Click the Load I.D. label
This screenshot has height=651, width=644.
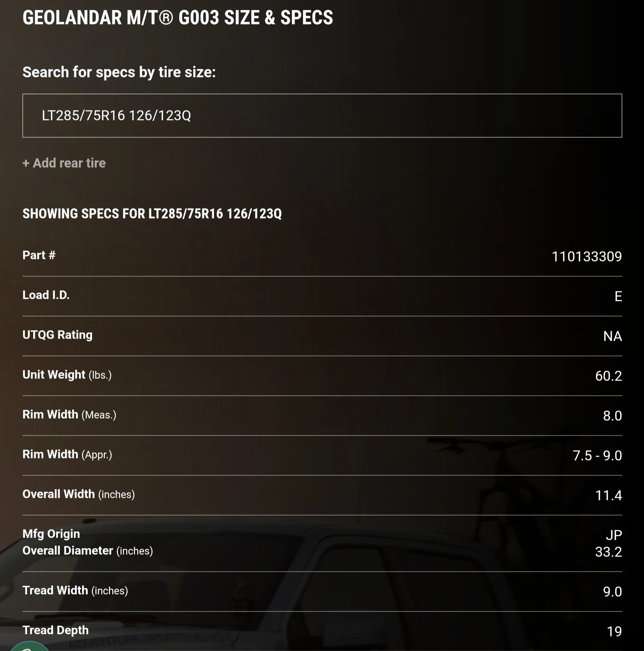46,295
